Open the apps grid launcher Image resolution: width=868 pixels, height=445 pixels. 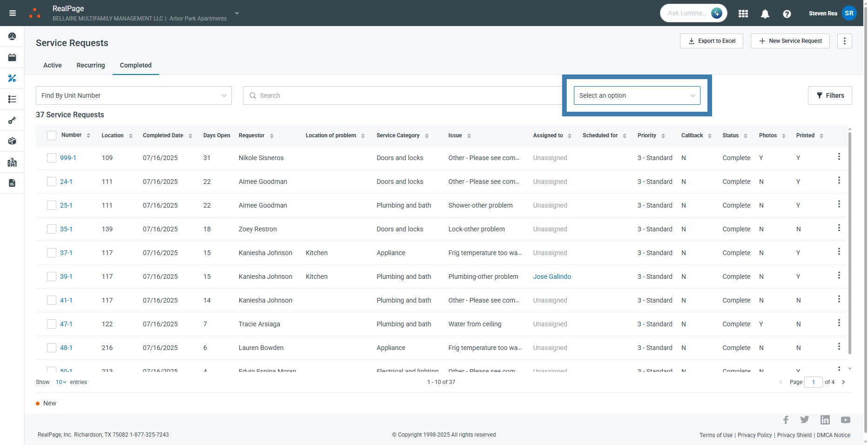[x=743, y=13]
